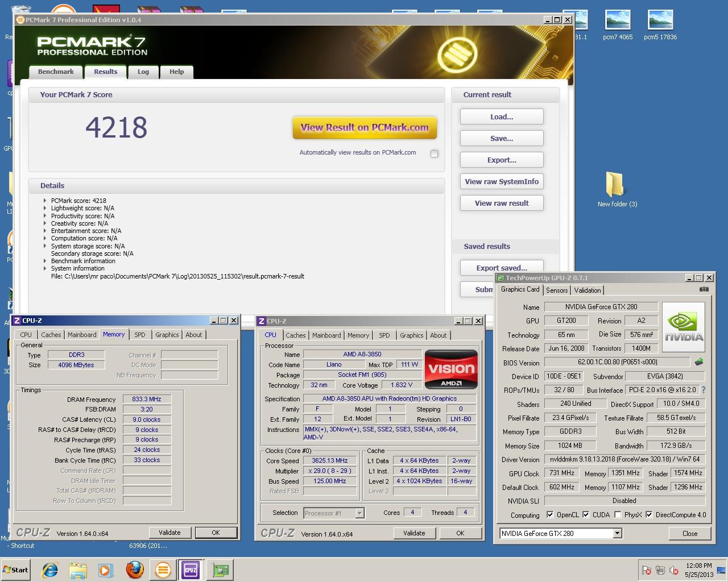Click the Z icon in CPU-Z Memory window title
Viewport: 728px width, 582px height.
[x=17, y=321]
